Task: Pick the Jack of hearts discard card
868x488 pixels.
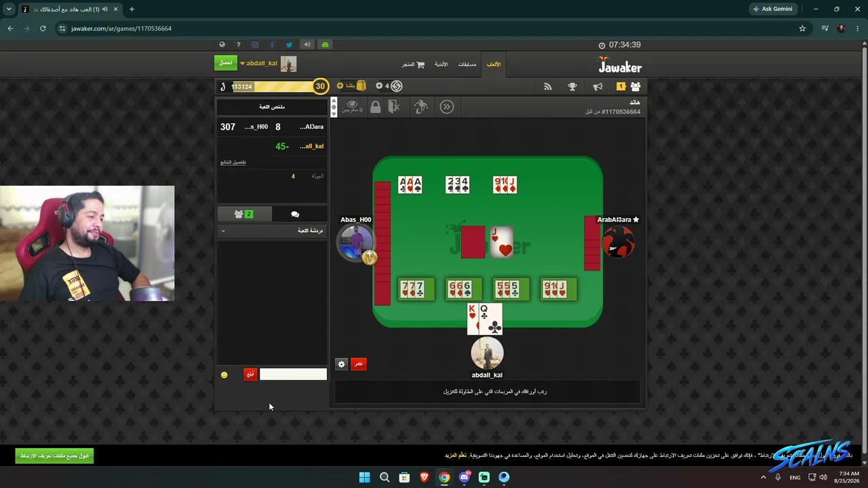Action: tap(502, 243)
